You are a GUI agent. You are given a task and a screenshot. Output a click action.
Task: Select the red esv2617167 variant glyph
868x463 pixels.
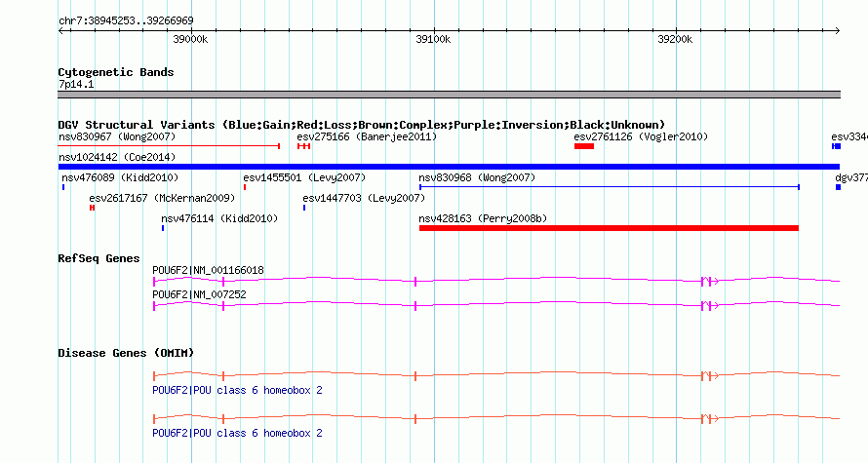click(92, 208)
